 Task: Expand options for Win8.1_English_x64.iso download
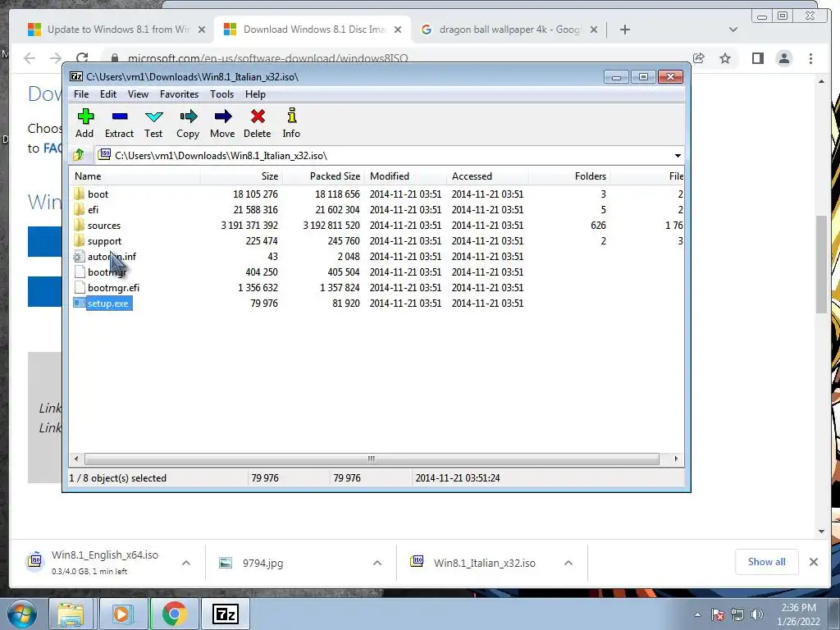point(186,563)
